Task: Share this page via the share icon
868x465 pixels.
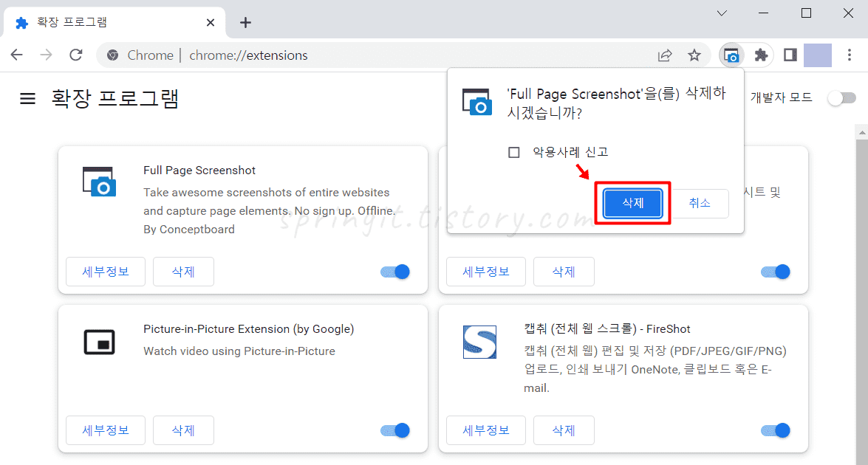Action: (665, 55)
